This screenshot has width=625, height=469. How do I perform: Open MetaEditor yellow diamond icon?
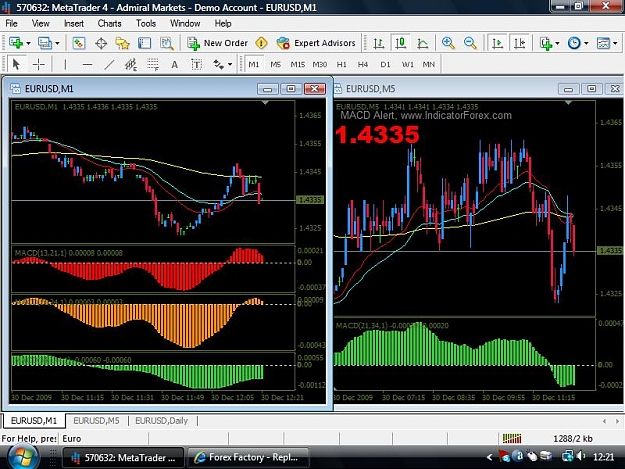[261, 43]
